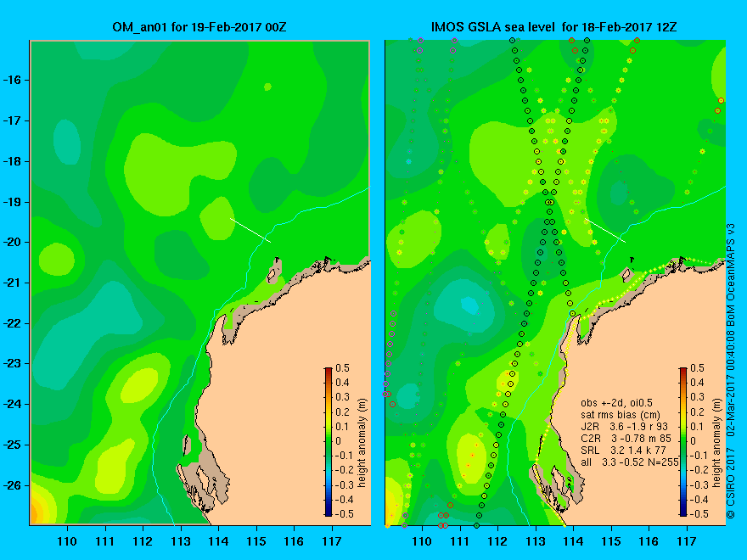Click the '0.4' tick on the IMOS GSLA colour scale
The width and height of the screenshot is (747, 560).
click(x=698, y=383)
